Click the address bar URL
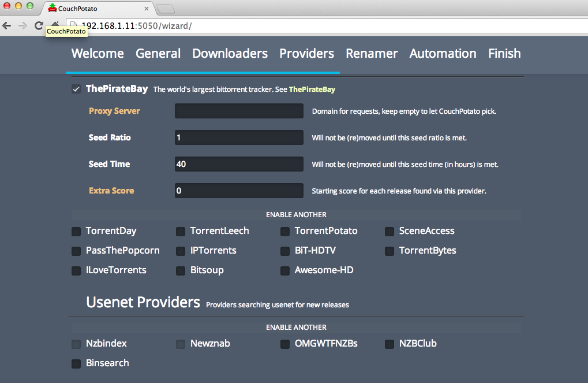588x383 pixels. (x=137, y=26)
